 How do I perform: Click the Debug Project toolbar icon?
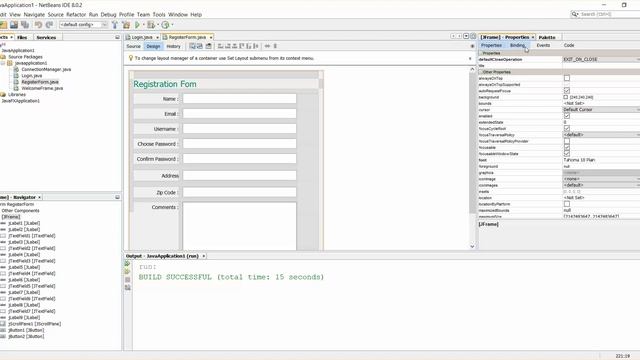(x=151, y=25)
